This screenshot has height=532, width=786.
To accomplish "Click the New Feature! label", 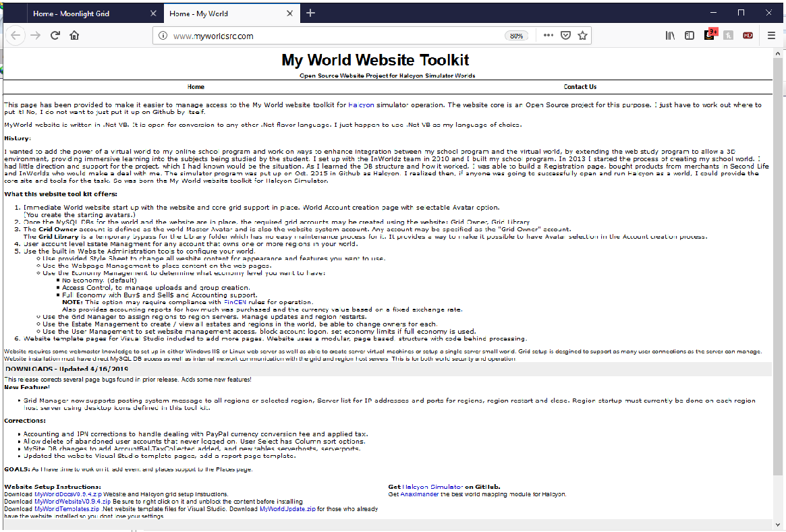I will [27, 387].
